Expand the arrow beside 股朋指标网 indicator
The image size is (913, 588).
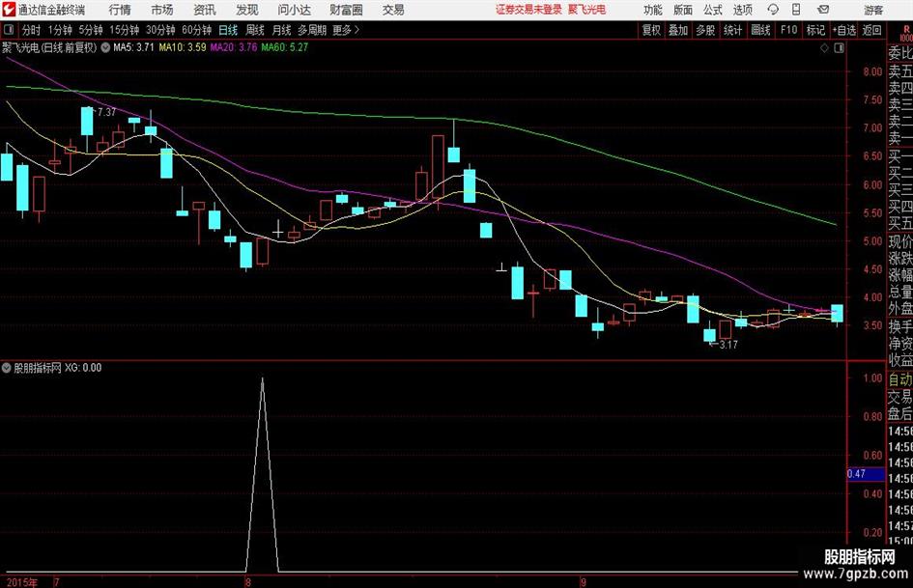(6, 368)
